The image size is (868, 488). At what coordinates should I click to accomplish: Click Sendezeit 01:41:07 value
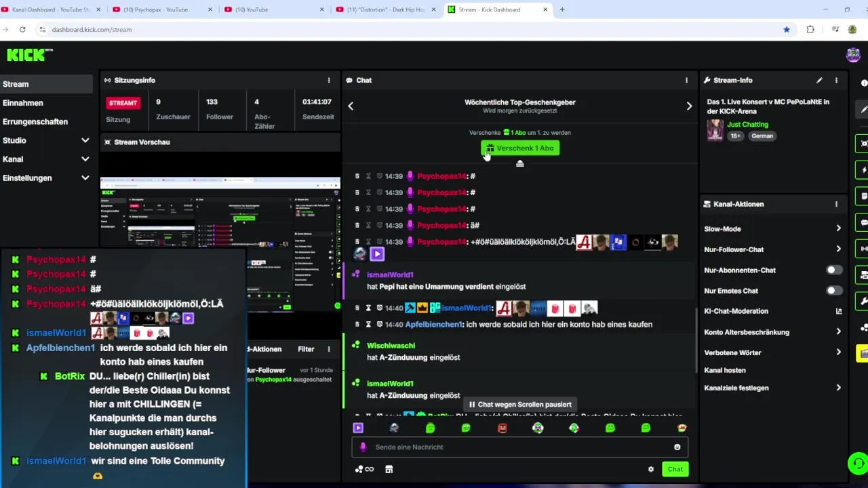tap(317, 102)
